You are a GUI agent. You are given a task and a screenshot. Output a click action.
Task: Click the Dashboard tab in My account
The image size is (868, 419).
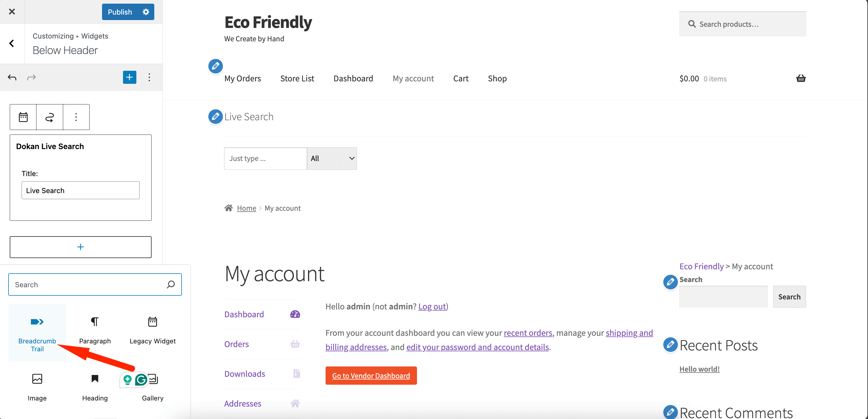coord(244,313)
